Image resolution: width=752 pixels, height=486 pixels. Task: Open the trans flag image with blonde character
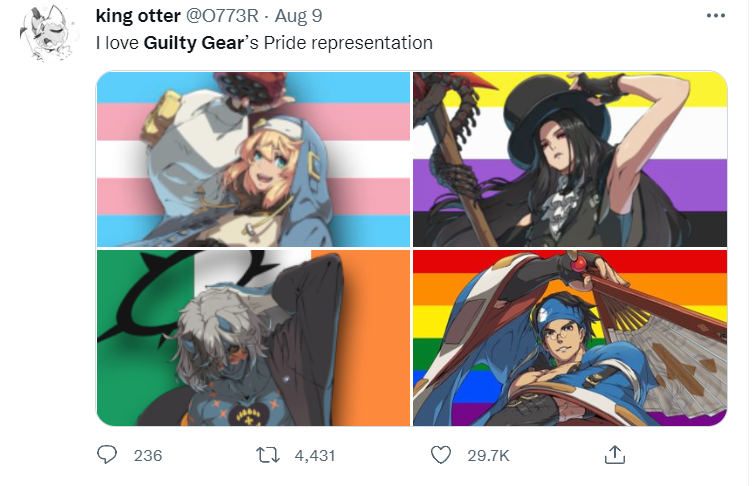coord(254,159)
